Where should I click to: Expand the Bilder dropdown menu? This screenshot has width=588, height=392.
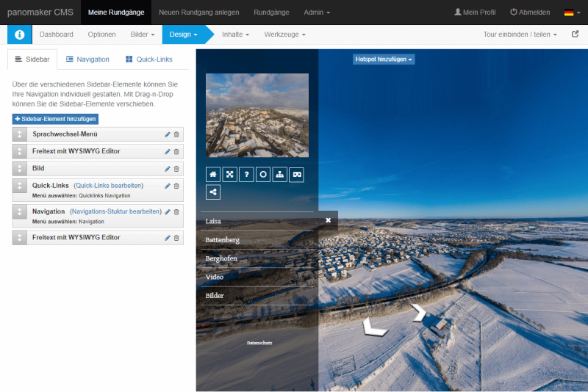142,35
